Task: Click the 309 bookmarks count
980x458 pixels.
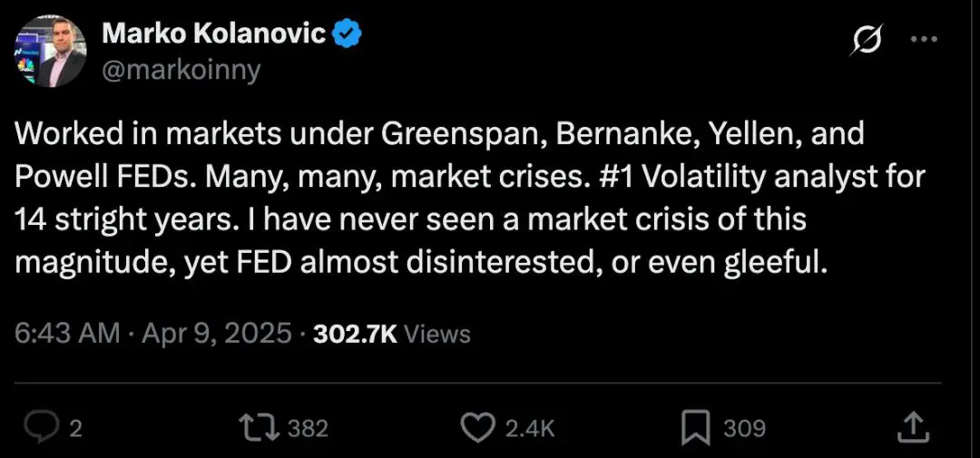Action: [744, 428]
